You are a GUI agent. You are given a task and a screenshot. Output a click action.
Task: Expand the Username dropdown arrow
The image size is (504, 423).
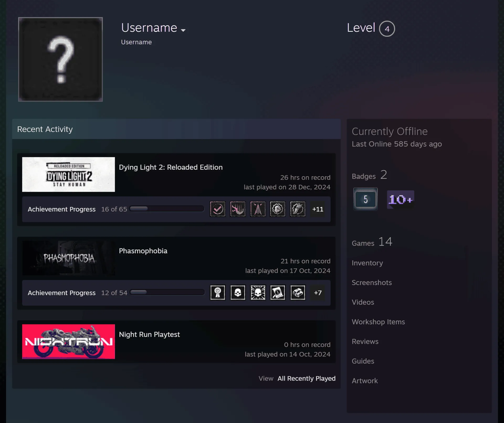point(183,30)
